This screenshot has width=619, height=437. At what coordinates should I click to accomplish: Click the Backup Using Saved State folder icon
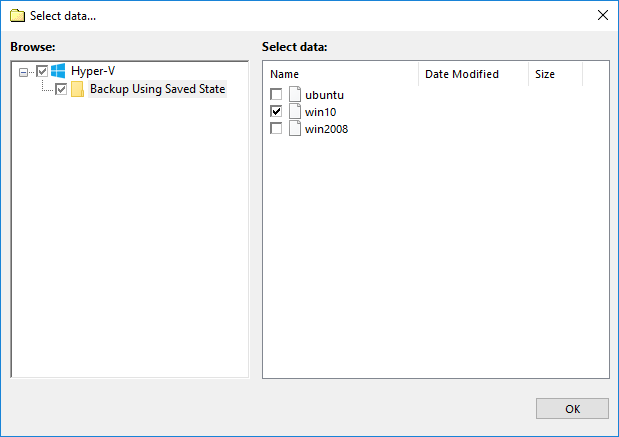[x=77, y=89]
